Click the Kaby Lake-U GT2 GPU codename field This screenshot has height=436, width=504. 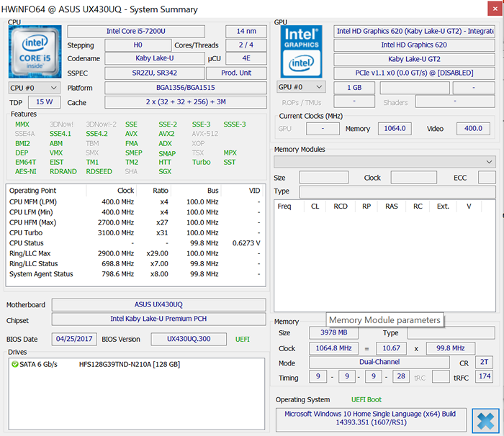tap(414, 59)
